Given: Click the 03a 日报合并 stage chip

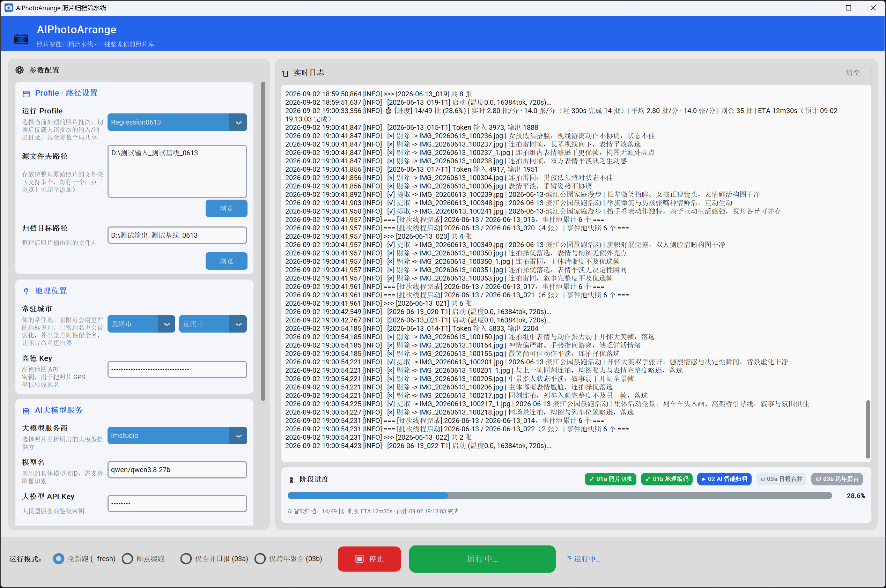Looking at the screenshot, I should [781, 479].
